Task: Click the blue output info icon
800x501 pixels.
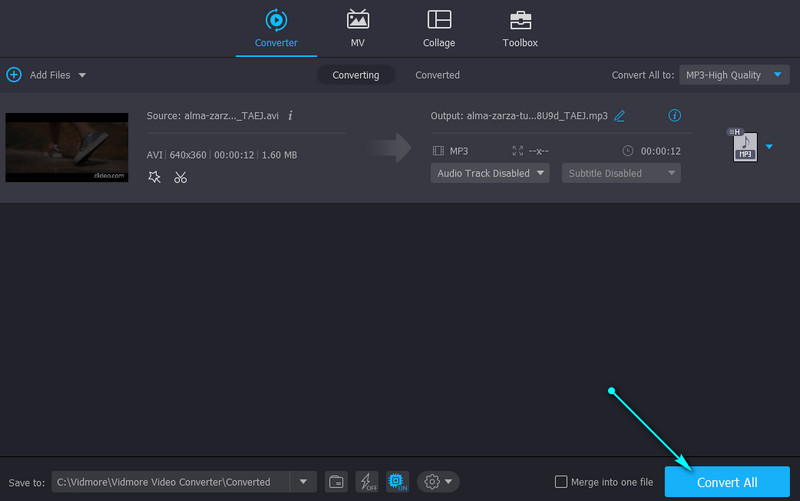Action: tap(674, 116)
